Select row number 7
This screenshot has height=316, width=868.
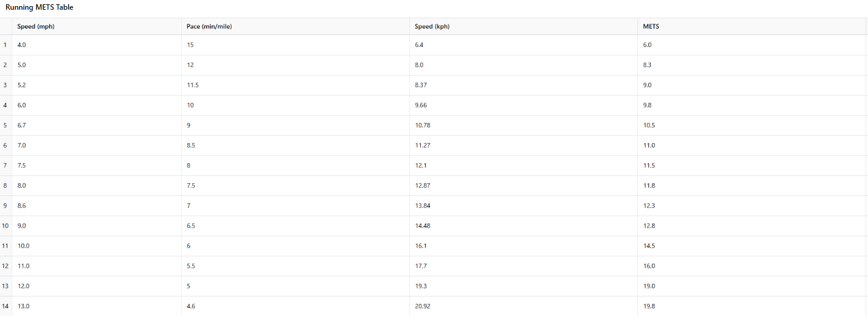click(5, 166)
